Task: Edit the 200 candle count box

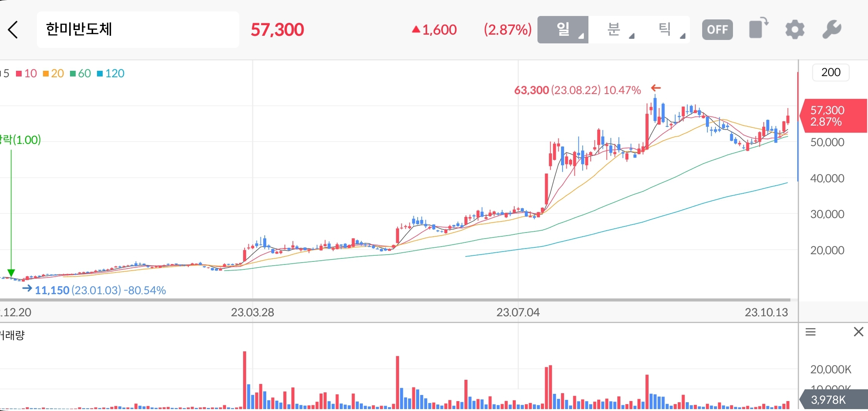Action: (830, 72)
